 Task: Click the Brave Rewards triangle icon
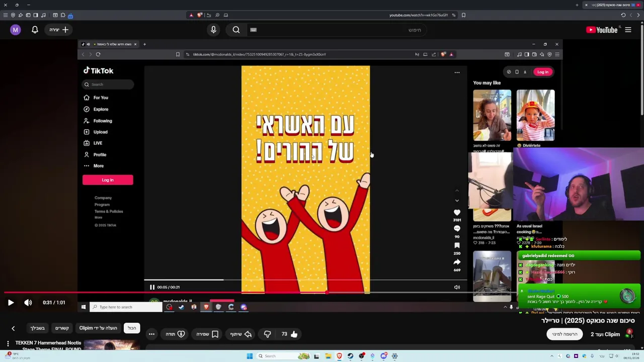[x=191, y=15]
